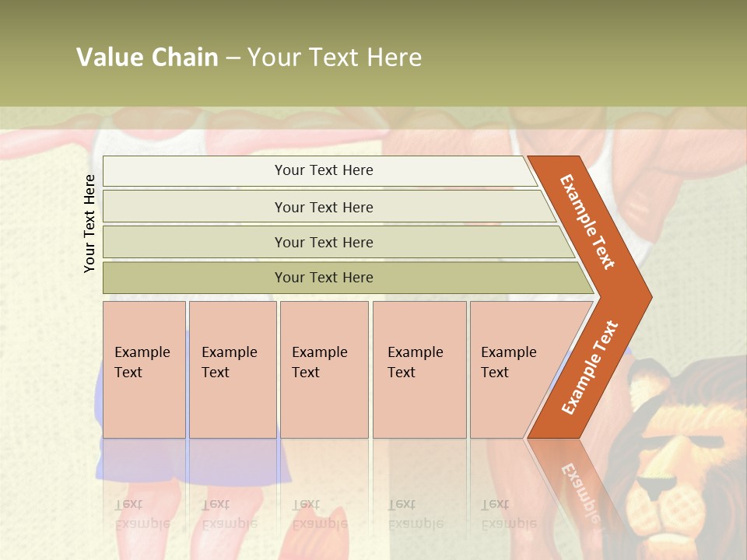
Task: Click the bold "Value Chain" title text
Action: point(147,58)
